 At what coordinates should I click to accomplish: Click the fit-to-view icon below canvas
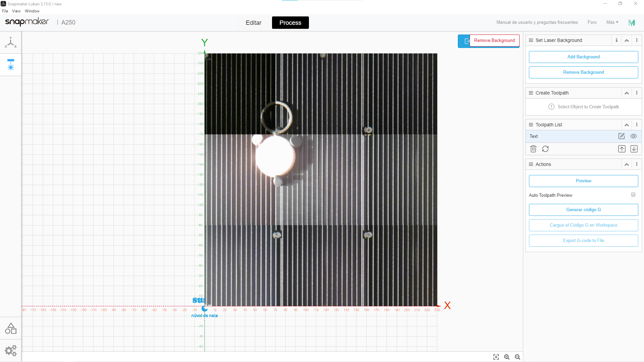(496, 357)
